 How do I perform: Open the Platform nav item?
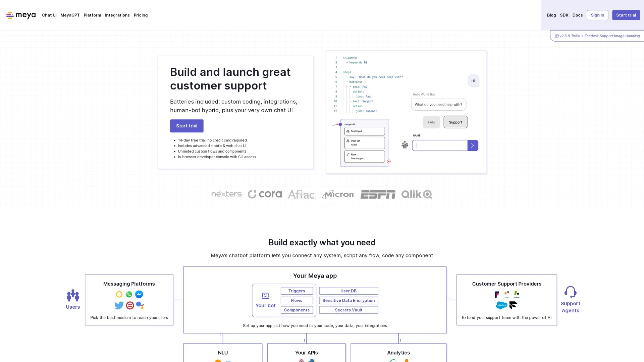coord(92,15)
